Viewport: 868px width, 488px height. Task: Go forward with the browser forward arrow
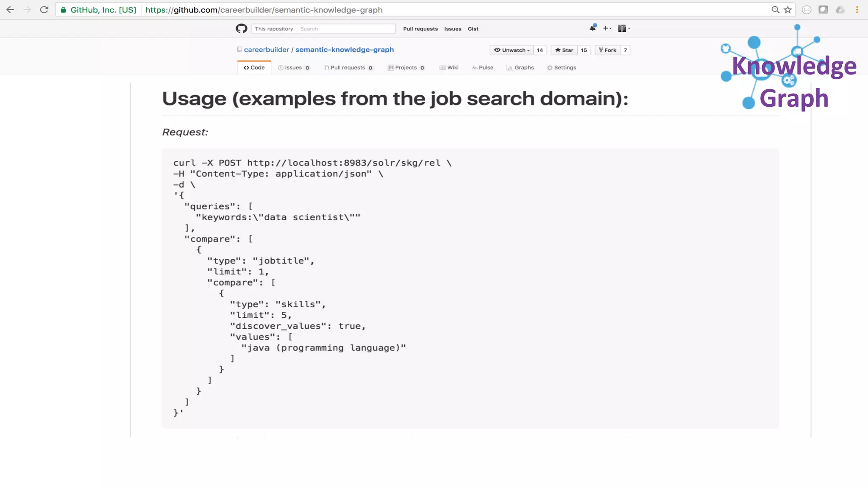pyautogui.click(x=27, y=10)
